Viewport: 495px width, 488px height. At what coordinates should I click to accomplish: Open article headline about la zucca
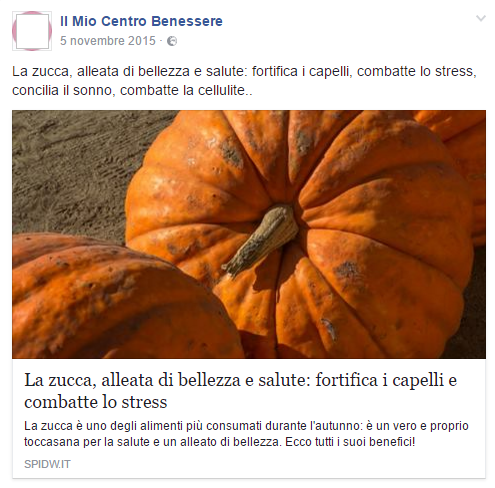(x=241, y=391)
